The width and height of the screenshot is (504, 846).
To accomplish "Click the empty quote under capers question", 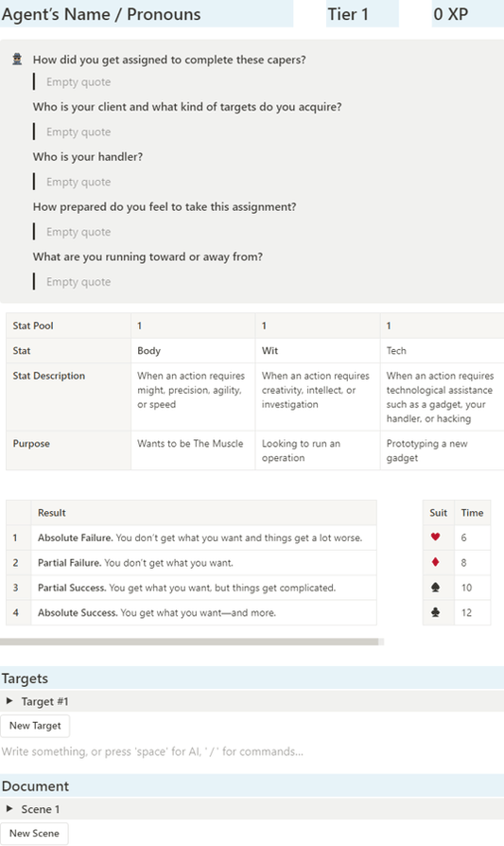I will tap(78, 82).
